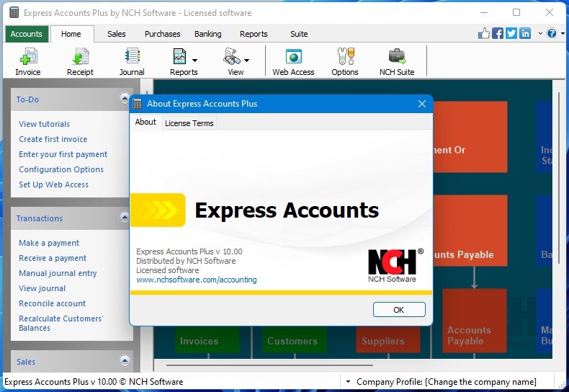Switch to the Reports ribbon tab
The height and width of the screenshot is (392, 569).
pos(254,34)
